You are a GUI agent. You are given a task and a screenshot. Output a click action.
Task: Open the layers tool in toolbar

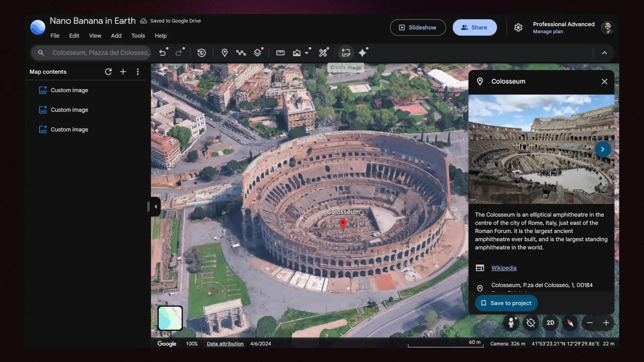pos(258,53)
